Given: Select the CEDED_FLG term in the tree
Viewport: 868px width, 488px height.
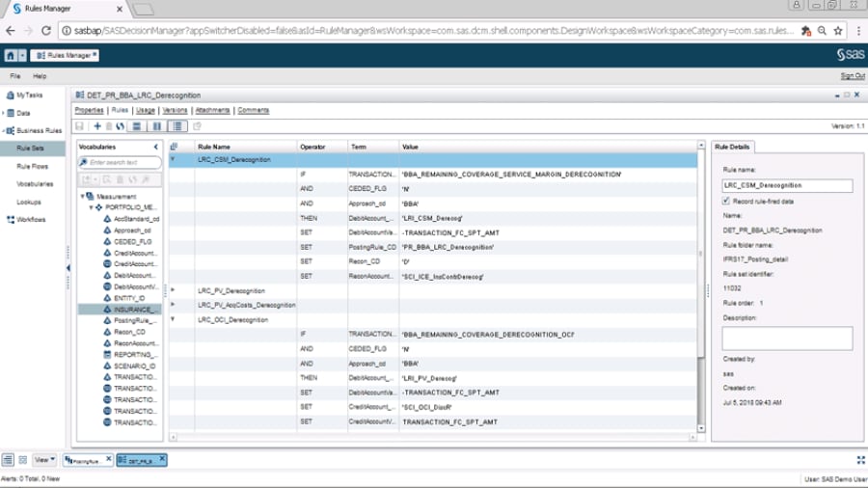Looking at the screenshot, I should tap(132, 242).
